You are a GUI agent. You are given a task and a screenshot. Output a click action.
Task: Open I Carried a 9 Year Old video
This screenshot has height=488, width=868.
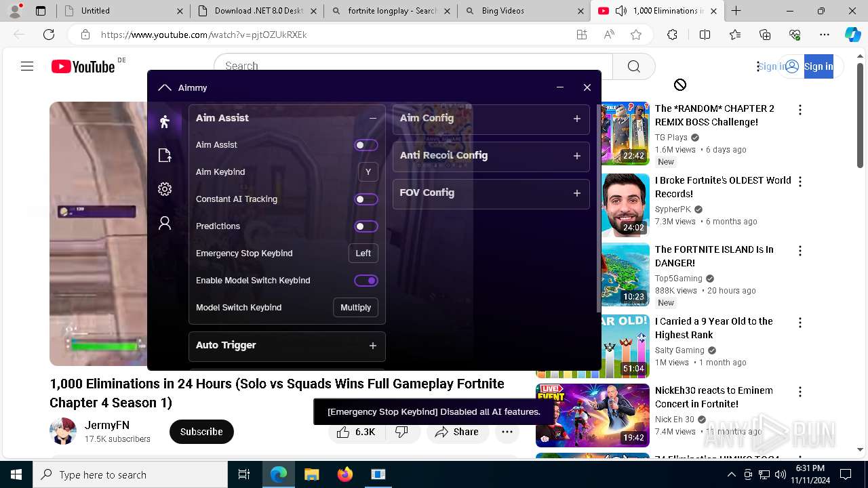point(714,328)
